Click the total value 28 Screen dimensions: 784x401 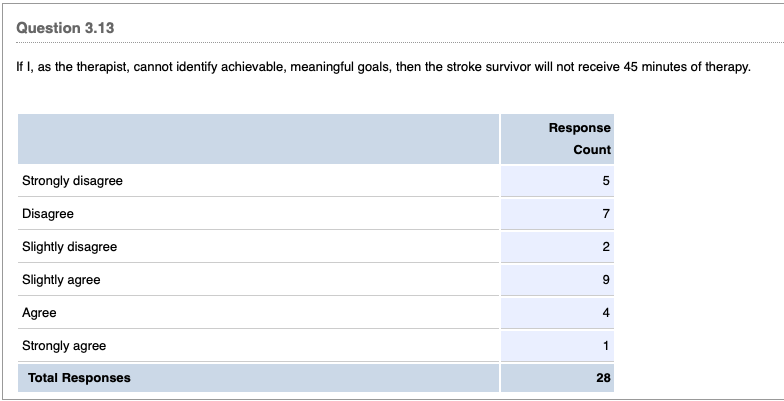601,378
